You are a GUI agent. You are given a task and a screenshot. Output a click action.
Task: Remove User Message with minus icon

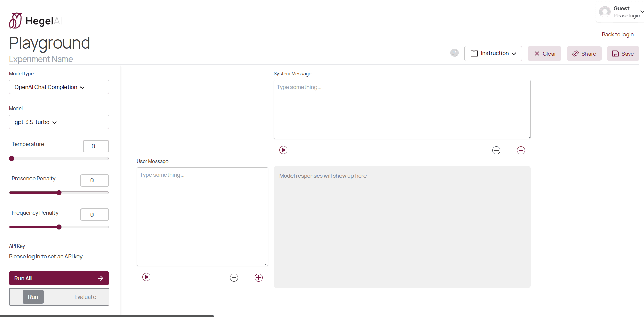(x=234, y=278)
